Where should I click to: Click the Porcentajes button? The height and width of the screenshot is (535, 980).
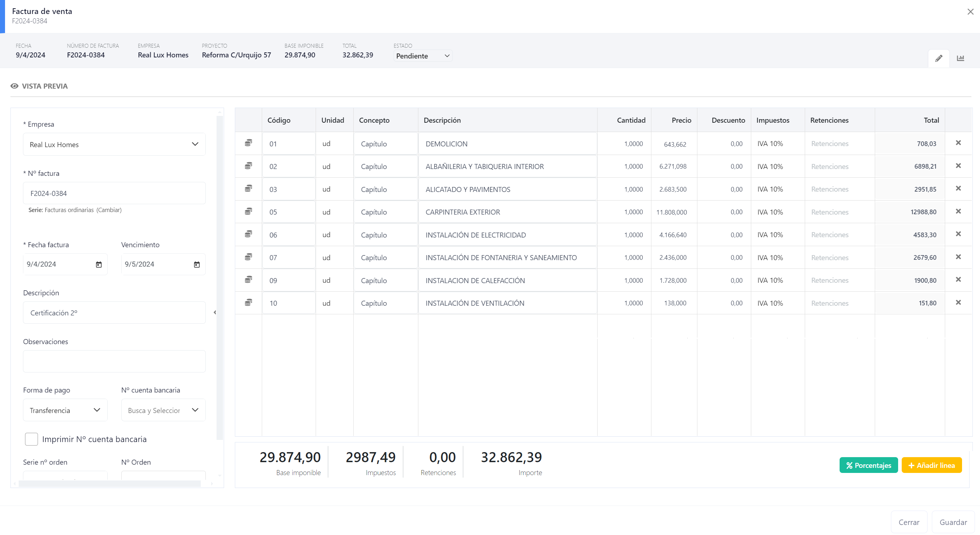click(868, 465)
